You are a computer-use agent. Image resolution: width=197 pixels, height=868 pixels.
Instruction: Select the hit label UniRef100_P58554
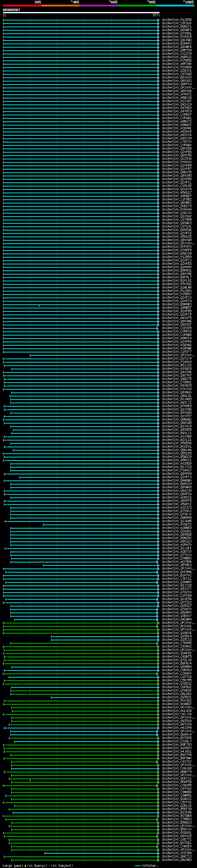(177, 443)
